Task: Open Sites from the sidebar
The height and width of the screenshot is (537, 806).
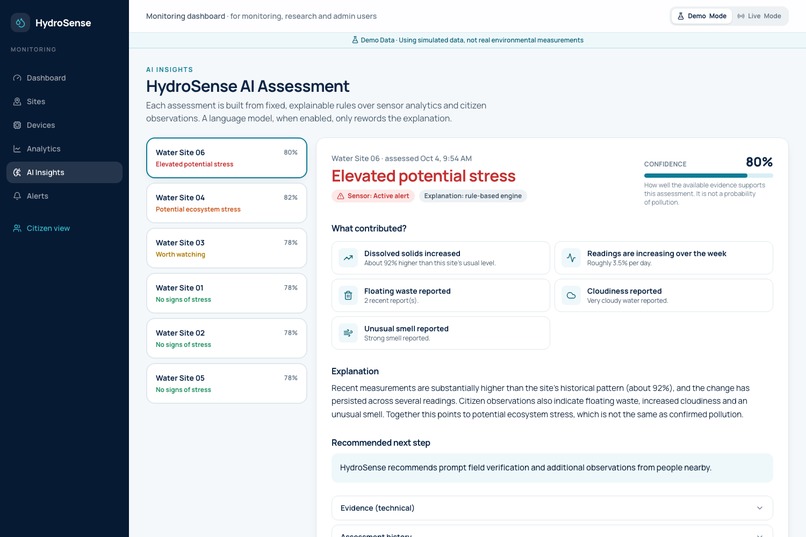Action: point(64,102)
